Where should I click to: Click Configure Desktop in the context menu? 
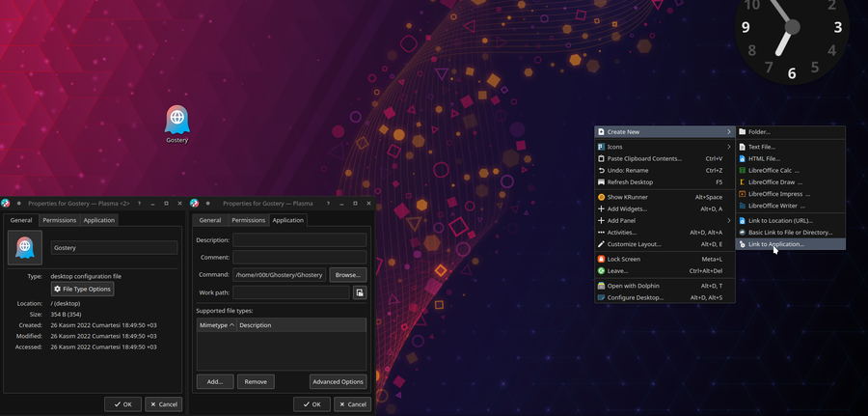(637, 297)
